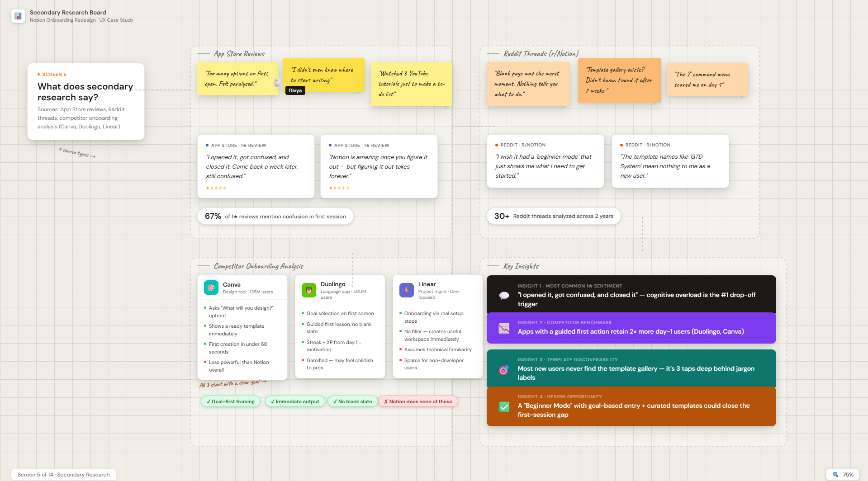
Task: Click the 'Competitor Onboarding Analysis' heading
Action: pyautogui.click(x=259, y=266)
